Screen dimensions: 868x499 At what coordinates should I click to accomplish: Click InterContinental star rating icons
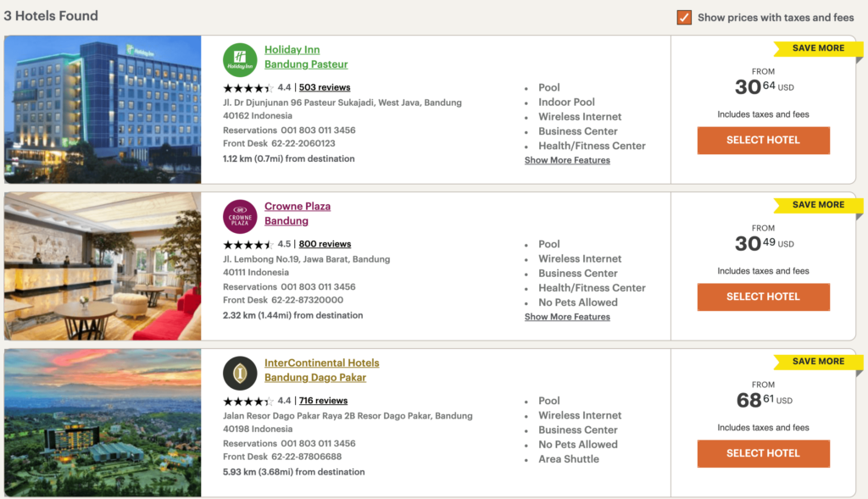pos(248,401)
